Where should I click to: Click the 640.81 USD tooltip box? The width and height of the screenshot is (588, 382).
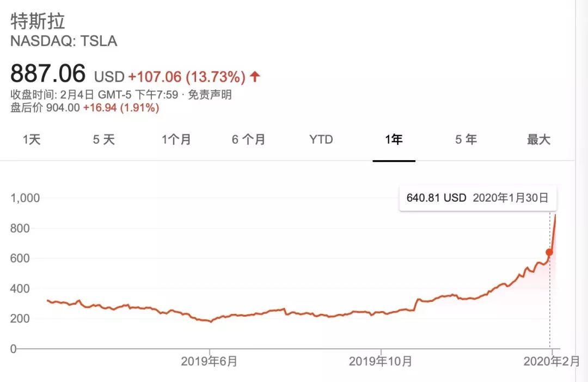pos(477,198)
